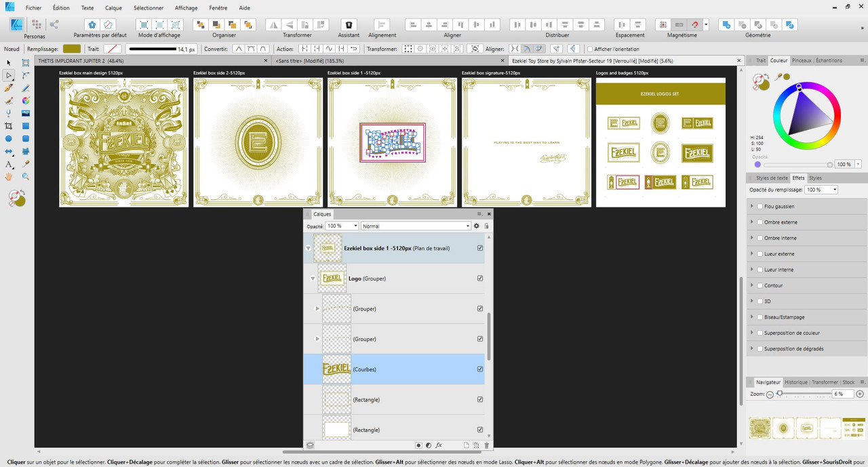Select the Move tool arrow
The width and height of the screenshot is (868, 467).
9,63
